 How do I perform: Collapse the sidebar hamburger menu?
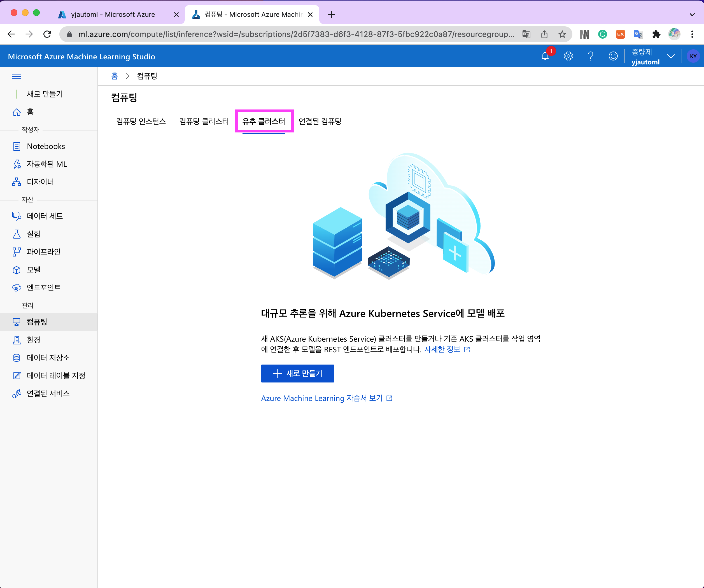(17, 76)
